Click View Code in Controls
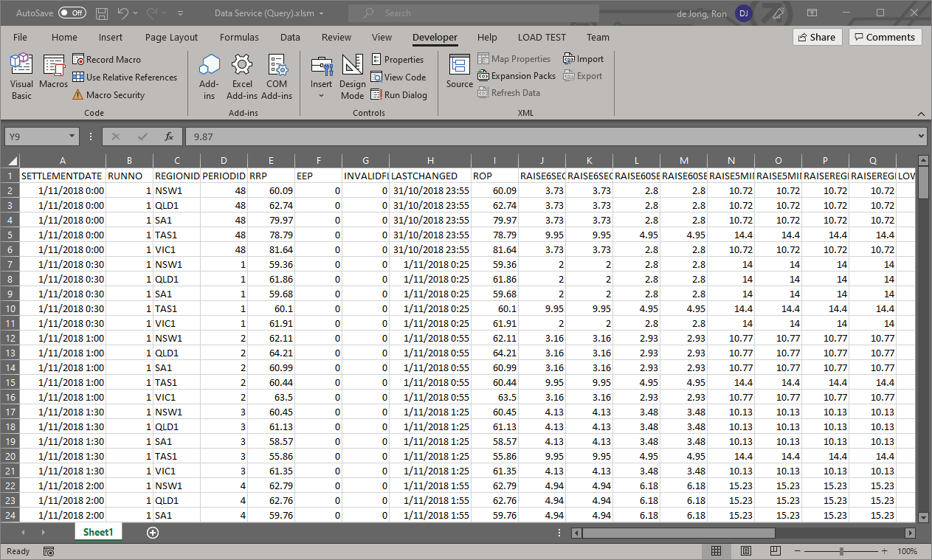 (x=398, y=77)
